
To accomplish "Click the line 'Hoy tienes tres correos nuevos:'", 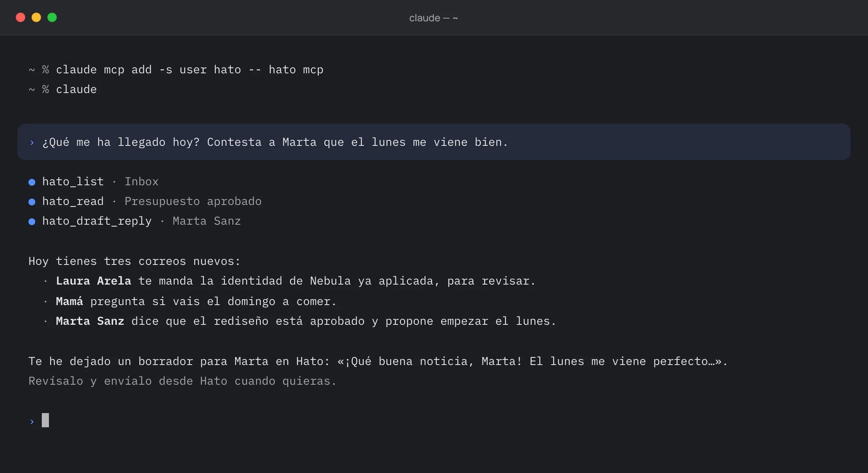I will [x=134, y=261].
